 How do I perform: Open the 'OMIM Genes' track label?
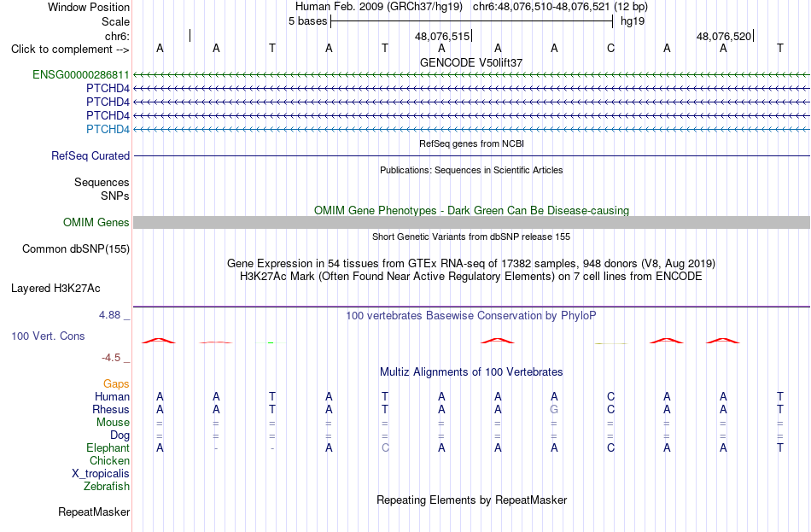pyautogui.click(x=96, y=223)
